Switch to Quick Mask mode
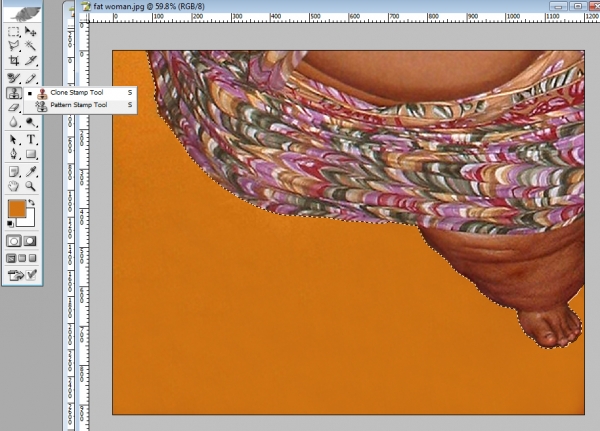 30,241
